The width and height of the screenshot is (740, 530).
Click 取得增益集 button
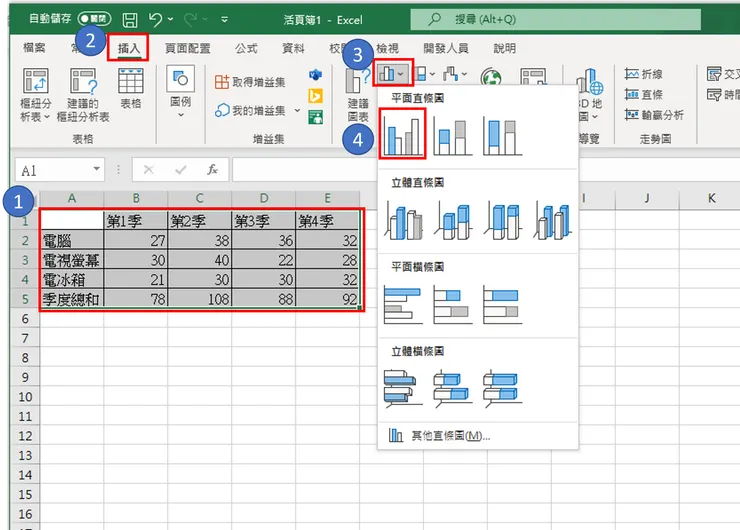point(250,82)
